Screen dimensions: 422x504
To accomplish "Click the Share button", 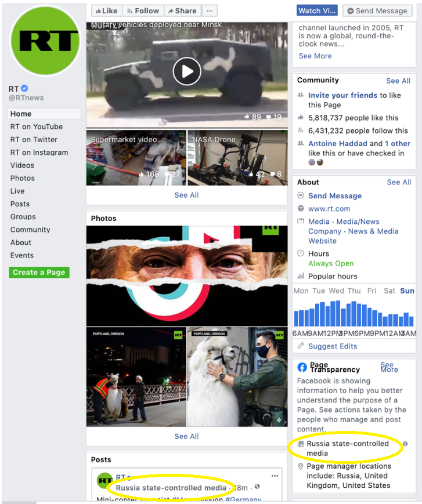I will (x=183, y=11).
